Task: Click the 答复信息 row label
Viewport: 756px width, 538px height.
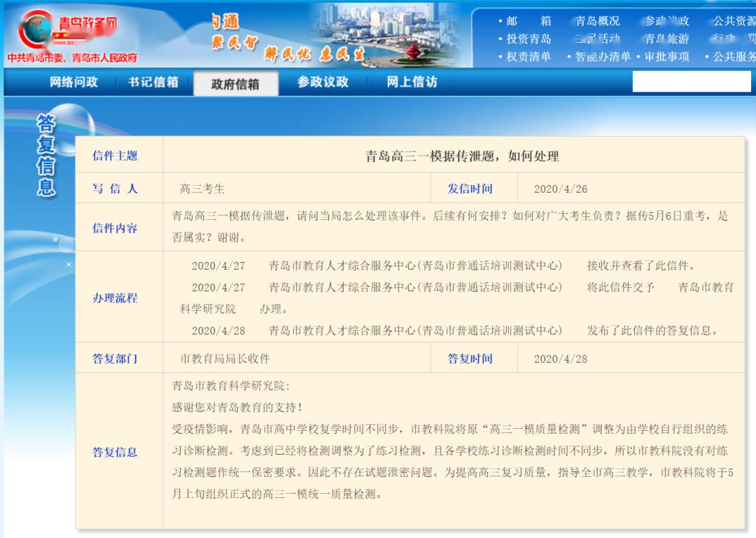Action: (115, 452)
